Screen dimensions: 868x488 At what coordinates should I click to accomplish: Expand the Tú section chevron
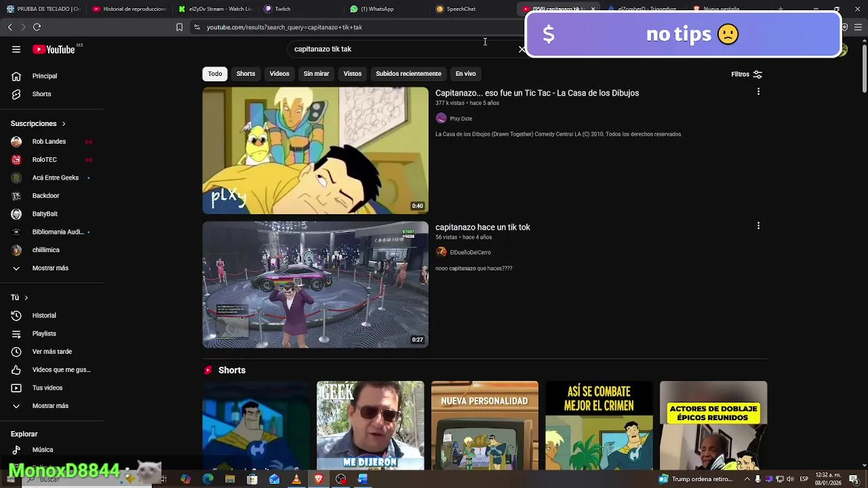point(26,298)
